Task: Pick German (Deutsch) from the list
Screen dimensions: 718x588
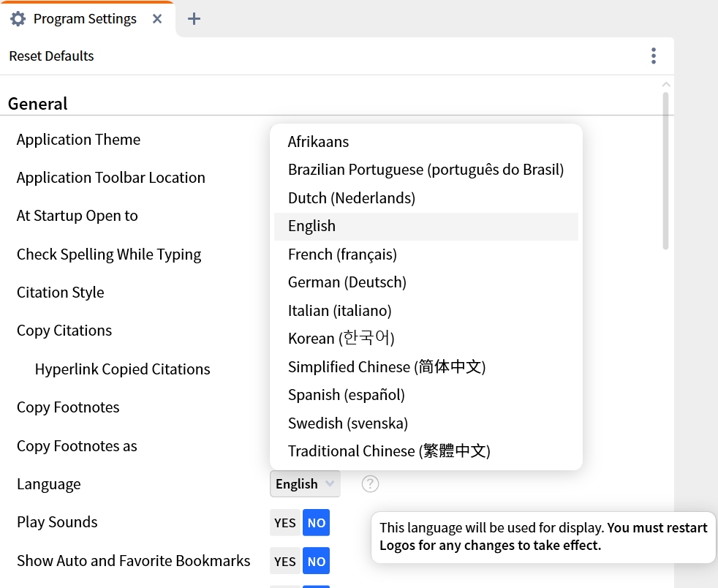Action: (x=426, y=282)
